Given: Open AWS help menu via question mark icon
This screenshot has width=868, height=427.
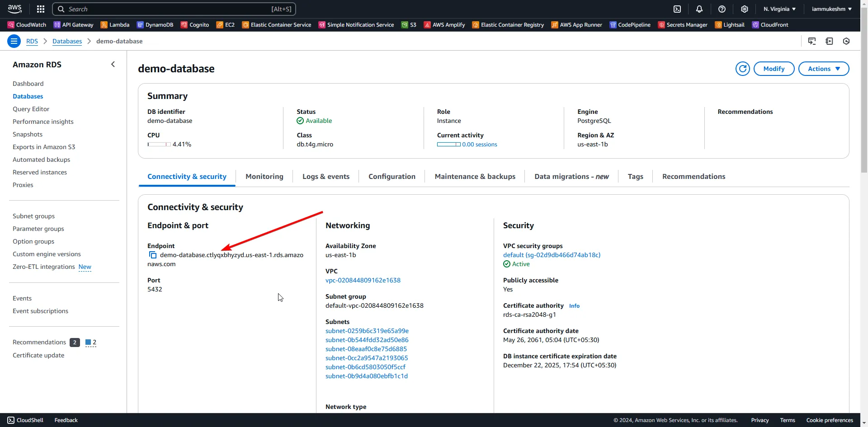Looking at the screenshot, I should [722, 9].
